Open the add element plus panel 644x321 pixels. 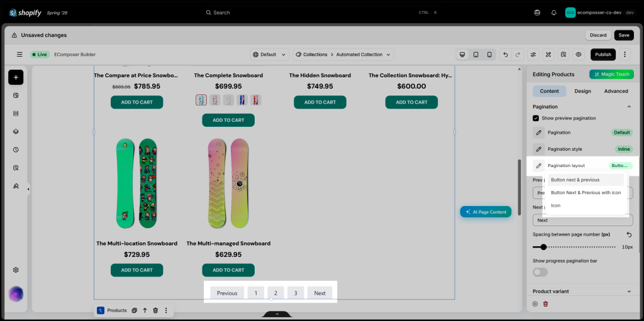(x=16, y=77)
